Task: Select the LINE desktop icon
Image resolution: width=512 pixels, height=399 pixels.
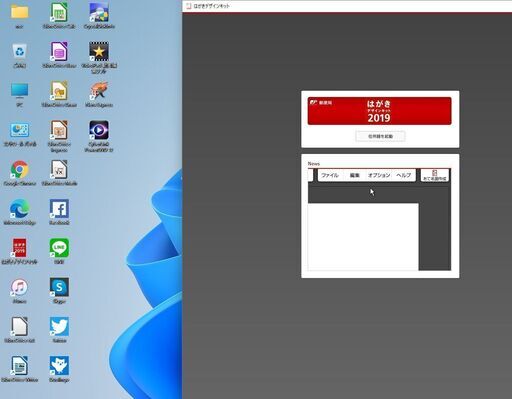Action: [x=59, y=251]
